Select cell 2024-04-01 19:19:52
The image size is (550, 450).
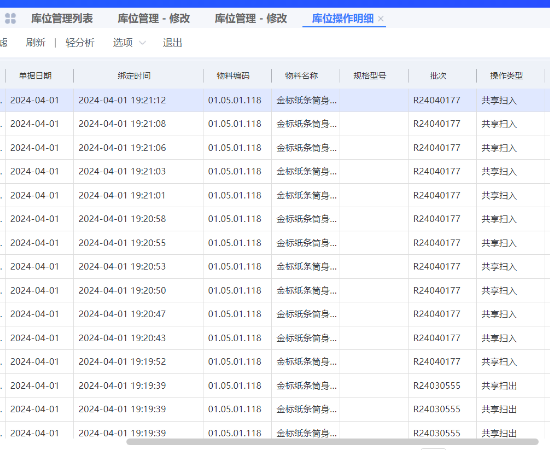pyautogui.click(x=122, y=362)
